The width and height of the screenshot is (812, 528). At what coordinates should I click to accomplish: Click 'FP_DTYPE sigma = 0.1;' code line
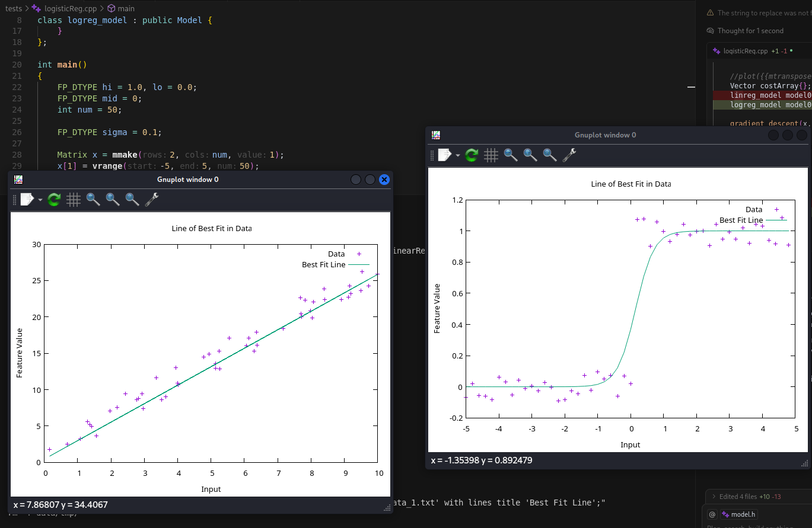(110, 132)
